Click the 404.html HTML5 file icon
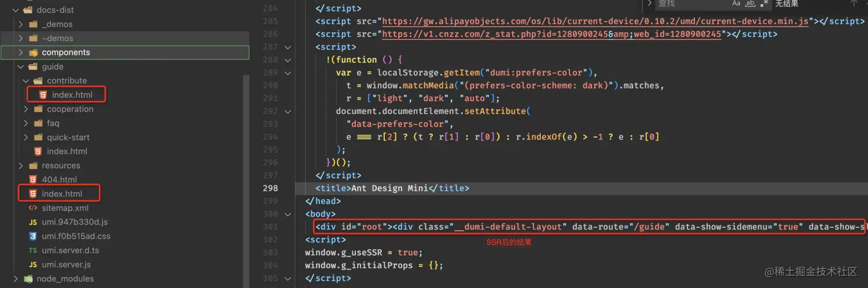The height and width of the screenshot is (288, 868). point(33,179)
